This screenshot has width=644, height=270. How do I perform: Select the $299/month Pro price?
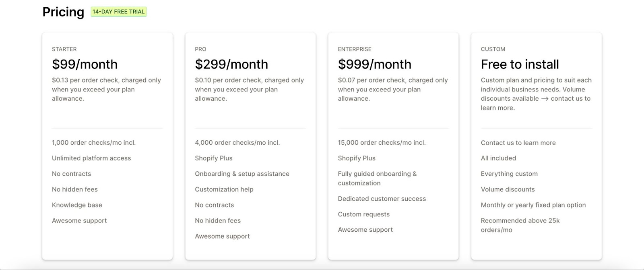tap(231, 64)
